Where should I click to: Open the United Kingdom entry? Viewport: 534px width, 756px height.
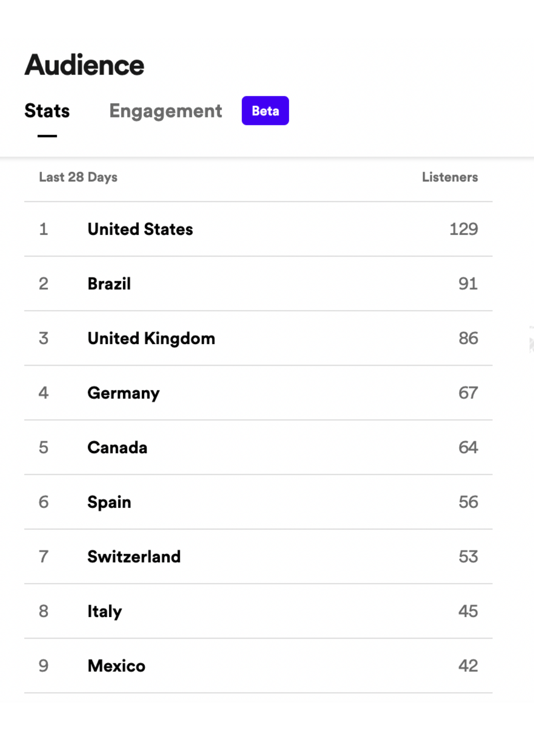click(151, 338)
